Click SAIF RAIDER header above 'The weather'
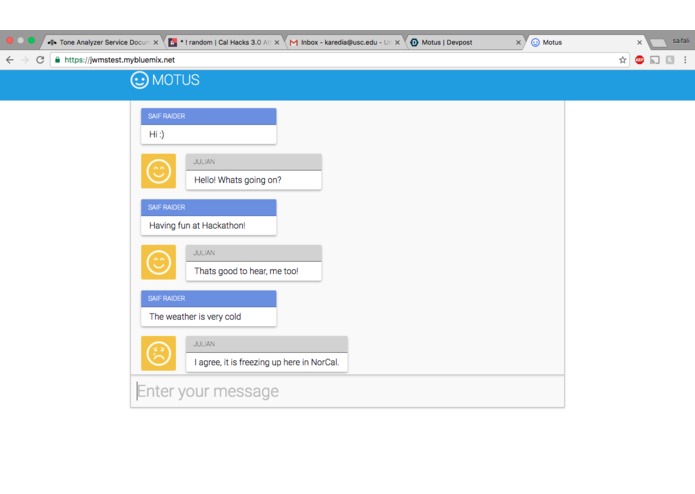Screen dimensions: 695x494 point(209,299)
